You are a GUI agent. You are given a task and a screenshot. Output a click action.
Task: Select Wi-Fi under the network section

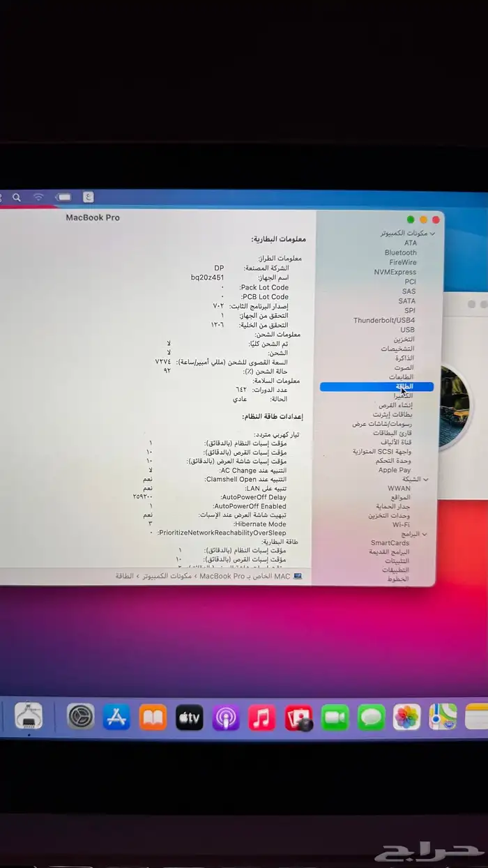pos(401,524)
